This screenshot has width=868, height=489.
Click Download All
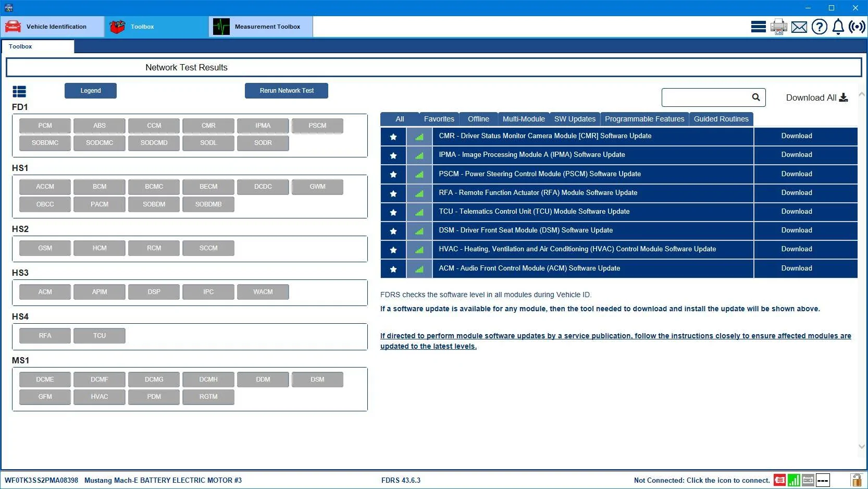pos(817,97)
